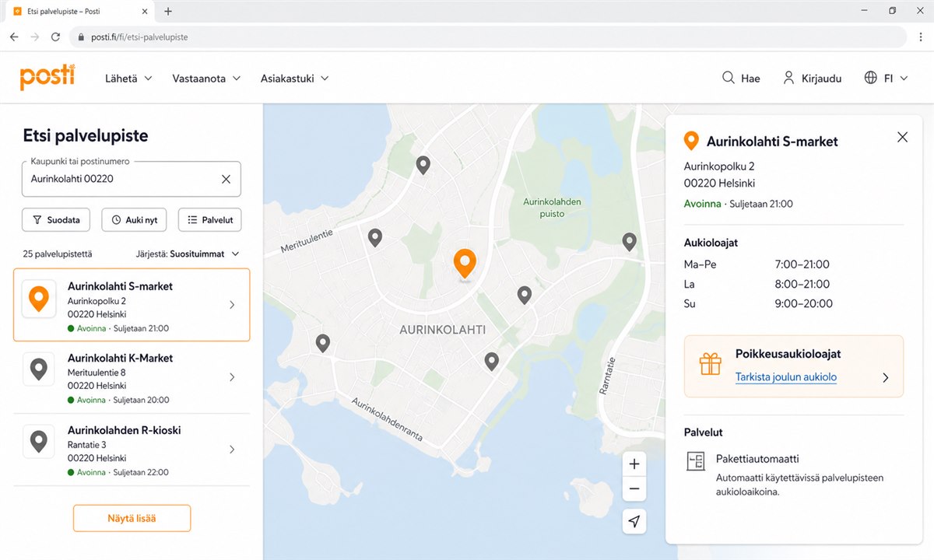Image resolution: width=934 pixels, height=560 pixels.
Task: Click the Posti logo
Action: coord(47,77)
